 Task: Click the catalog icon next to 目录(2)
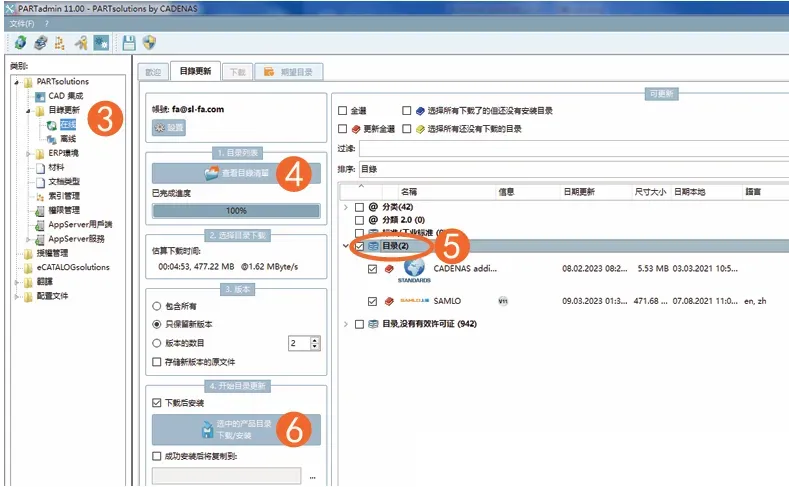373,246
